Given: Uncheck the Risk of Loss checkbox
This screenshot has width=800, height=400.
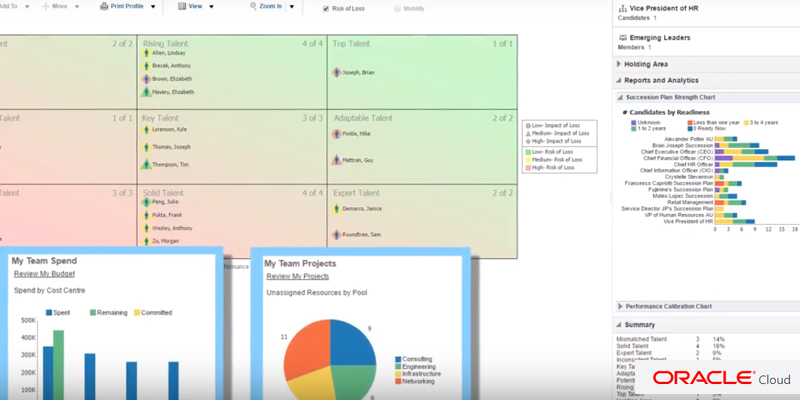Looking at the screenshot, I should [326, 8].
